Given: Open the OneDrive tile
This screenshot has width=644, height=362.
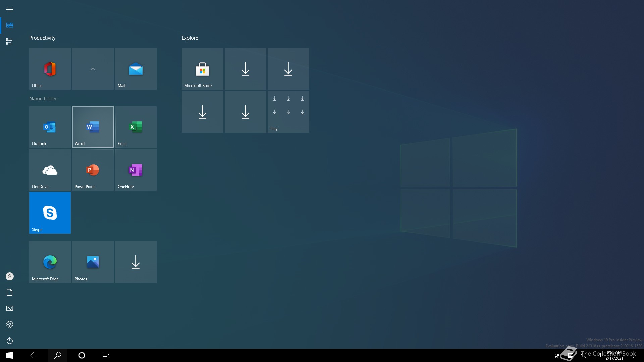Looking at the screenshot, I should point(50,170).
